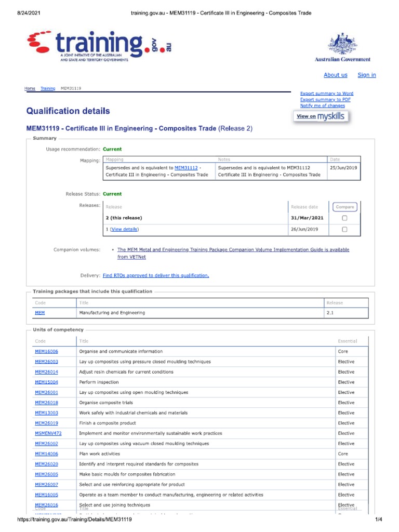Screen dimensions: 399x532
Task: Open unit MEM15004
Action: 46,382
